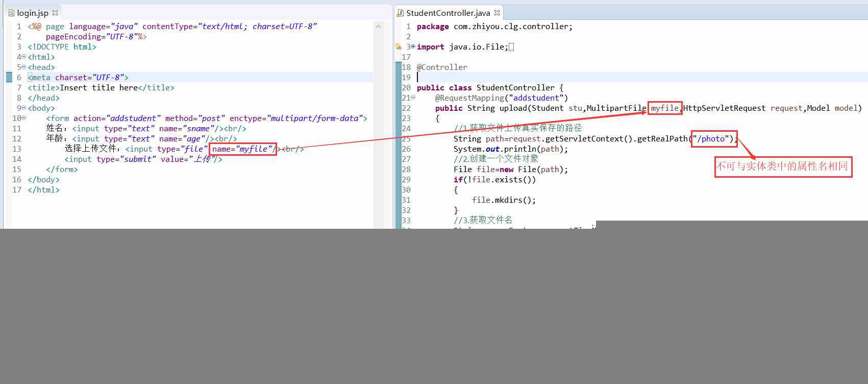The height and width of the screenshot is (384, 868).
Task: Click the <!DOCTYPE html> line in login.jsp
Action: (x=62, y=47)
